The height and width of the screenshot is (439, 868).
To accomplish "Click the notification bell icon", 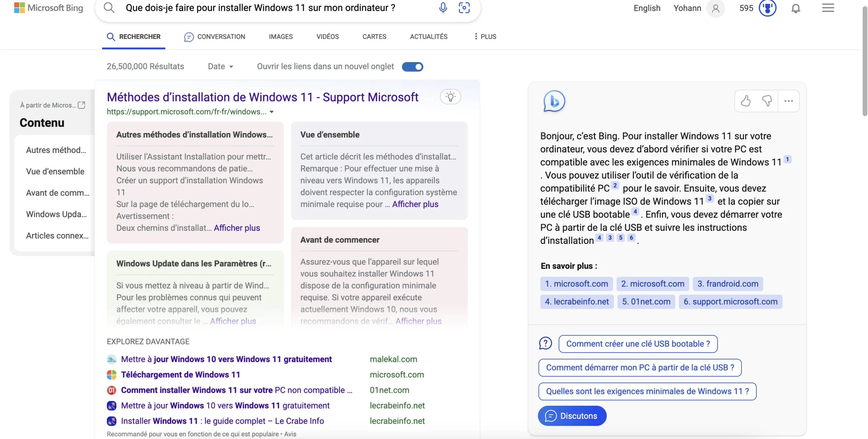I will click(795, 8).
